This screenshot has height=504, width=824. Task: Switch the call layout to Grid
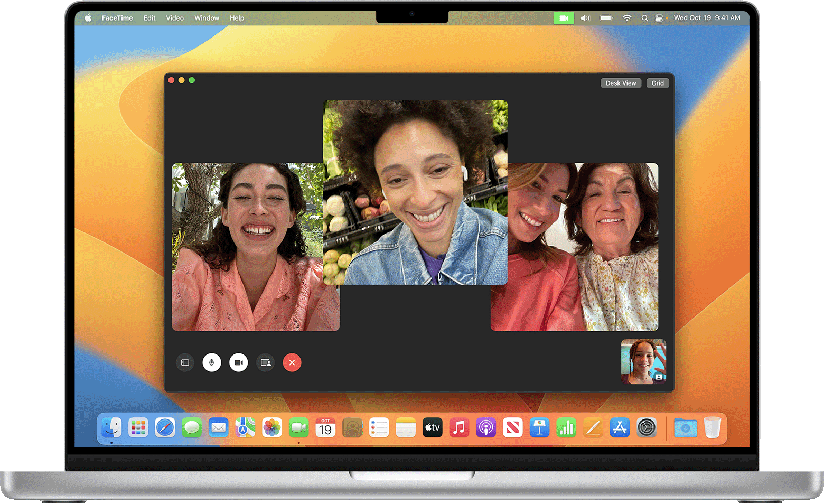pos(657,83)
